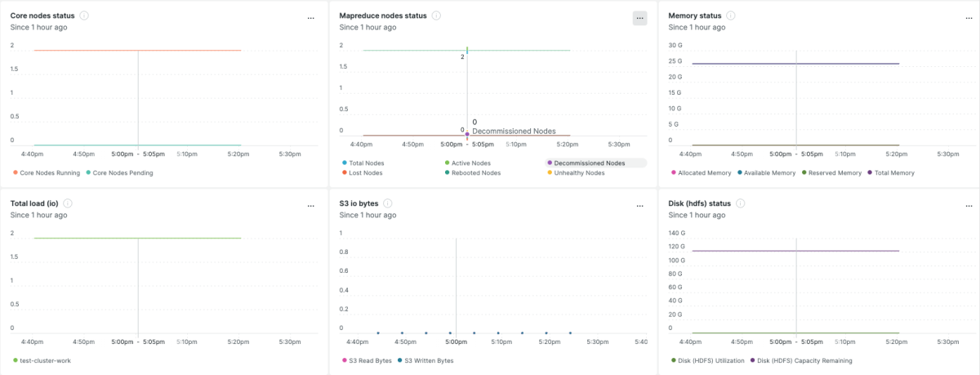Click the Unhealthy Nodes yellow legend dot
980x375 pixels.
pyautogui.click(x=550, y=172)
